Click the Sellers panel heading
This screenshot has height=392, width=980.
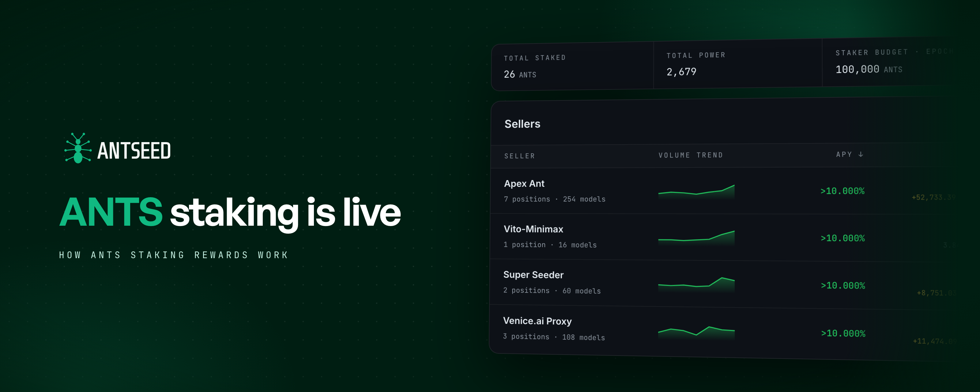tap(522, 124)
